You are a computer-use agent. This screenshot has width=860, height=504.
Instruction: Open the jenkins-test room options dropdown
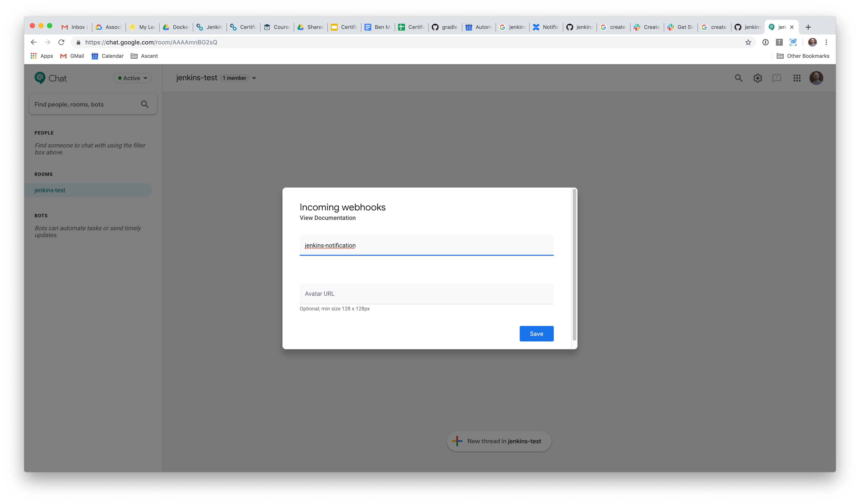point(254,78)
